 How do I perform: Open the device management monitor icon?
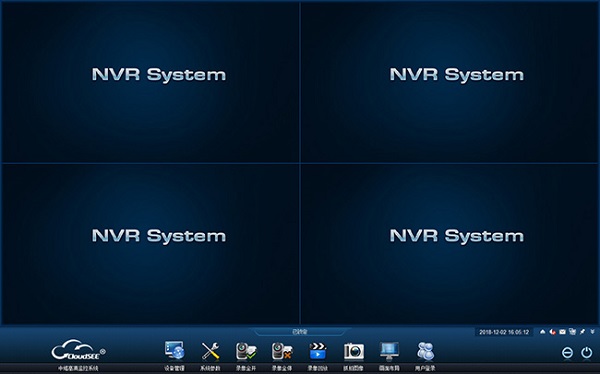(174, 351)
